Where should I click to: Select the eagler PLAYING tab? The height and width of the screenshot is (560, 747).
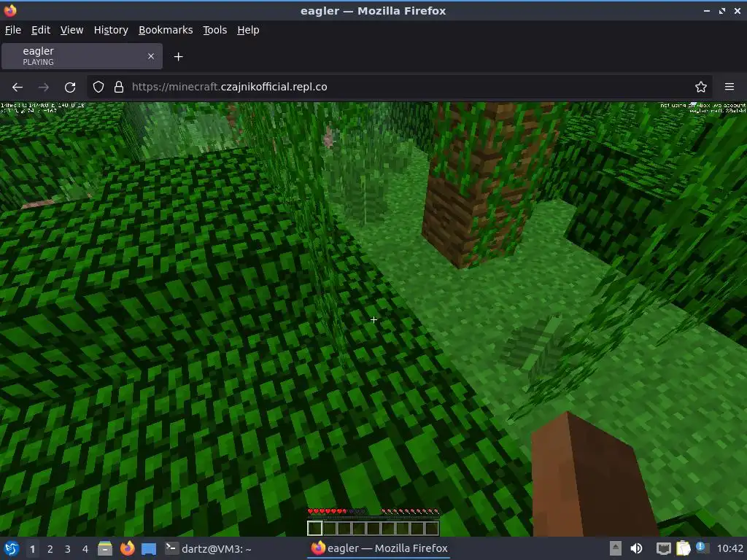tap(82, 56)
